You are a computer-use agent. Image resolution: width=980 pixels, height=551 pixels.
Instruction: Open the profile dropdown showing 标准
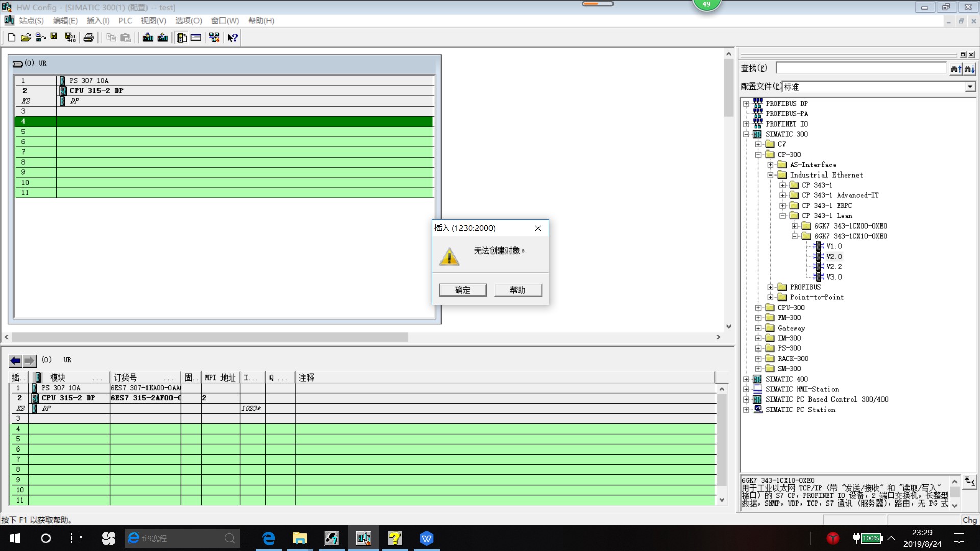tap(969, 87)
